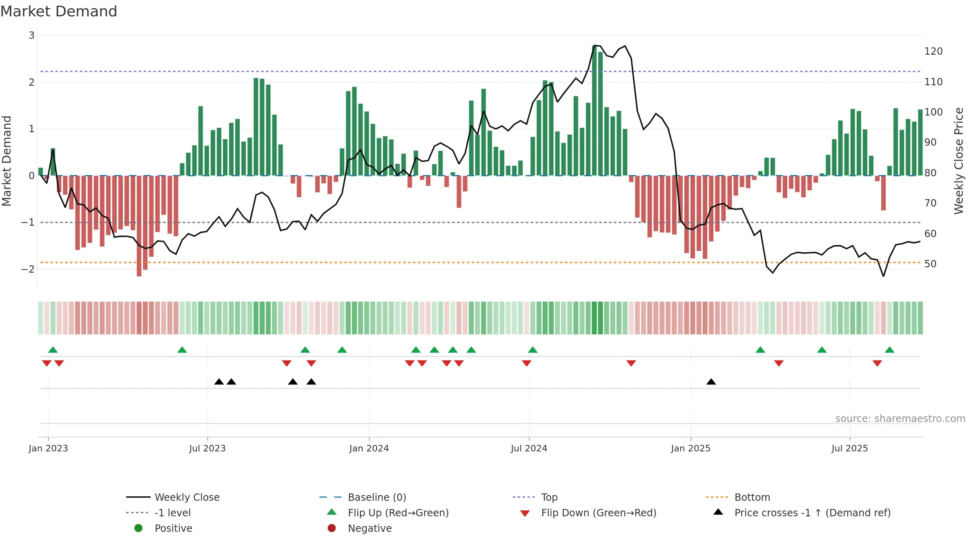The height and width of the screenshot is (551, 980).
Task: Click the red circle icon next to Negative
Action: (x=332, y=528)
